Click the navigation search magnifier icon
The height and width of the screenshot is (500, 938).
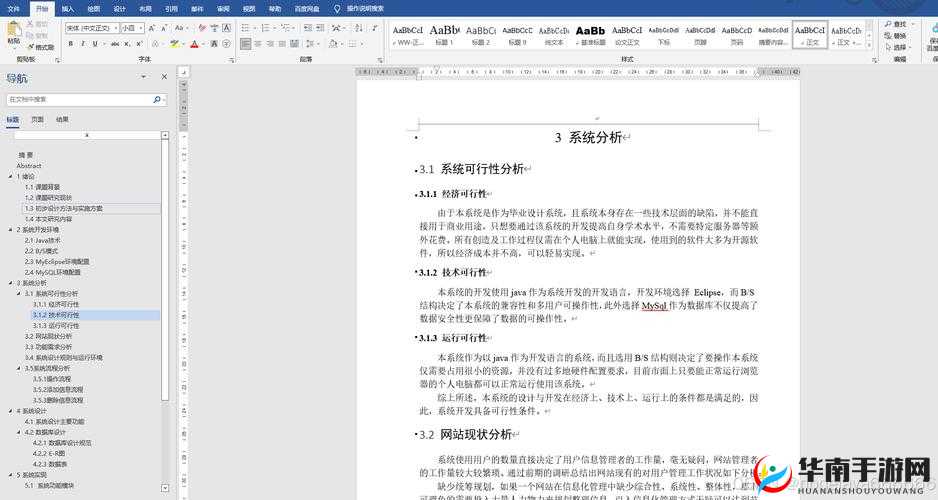click(x=157, y=99)
